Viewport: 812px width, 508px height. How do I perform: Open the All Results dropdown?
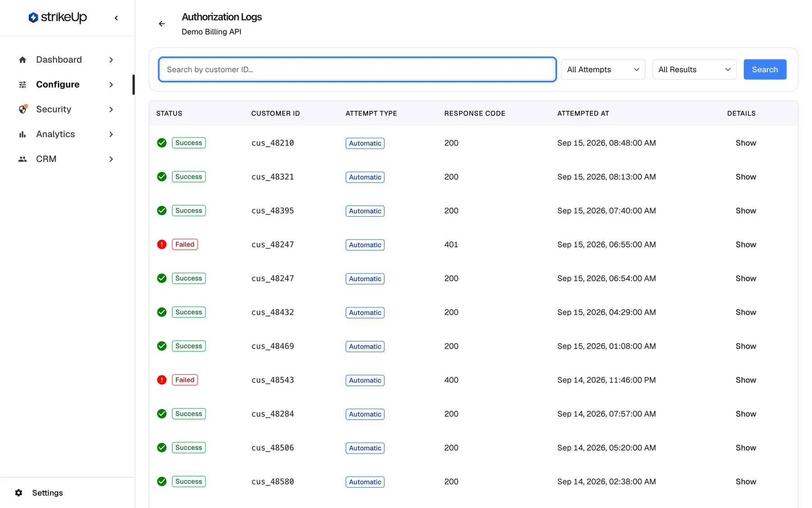click(694, 70)
